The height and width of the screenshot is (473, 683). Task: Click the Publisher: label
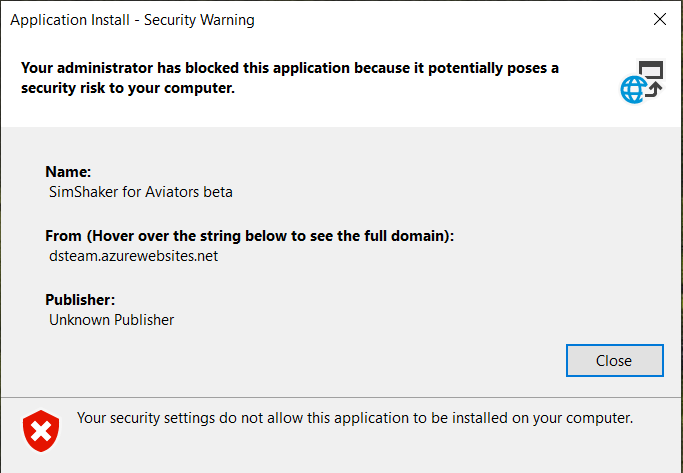pos(80,300)
